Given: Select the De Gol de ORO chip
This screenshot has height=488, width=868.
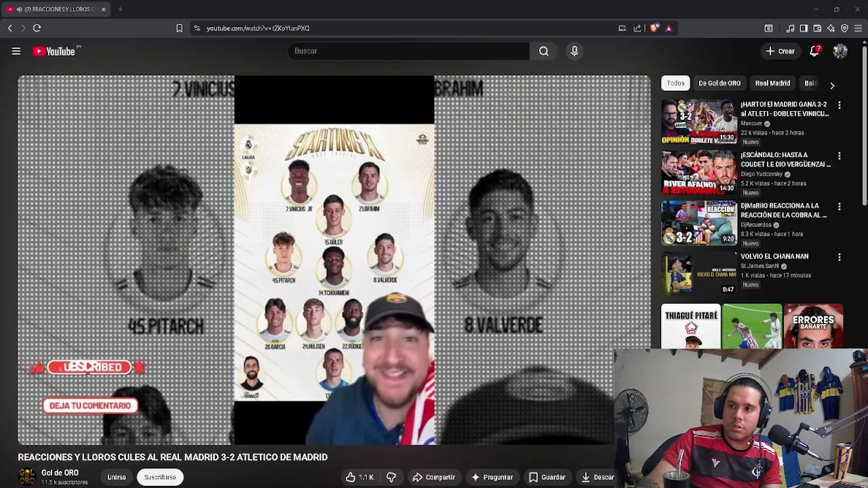Looking at the screenshot, I should click(x=719, y=83).
